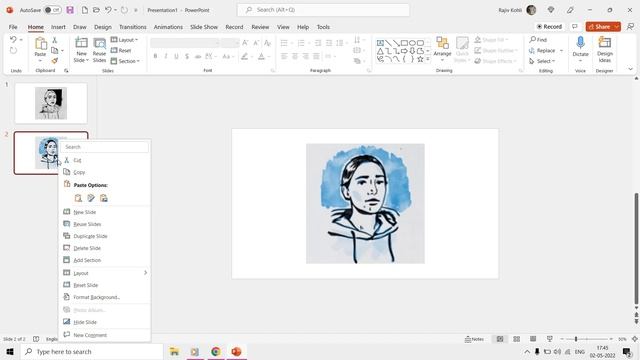Screen dimensions: 640x360
Task: Click the text highlight color swatch
Action: [244, 56]
